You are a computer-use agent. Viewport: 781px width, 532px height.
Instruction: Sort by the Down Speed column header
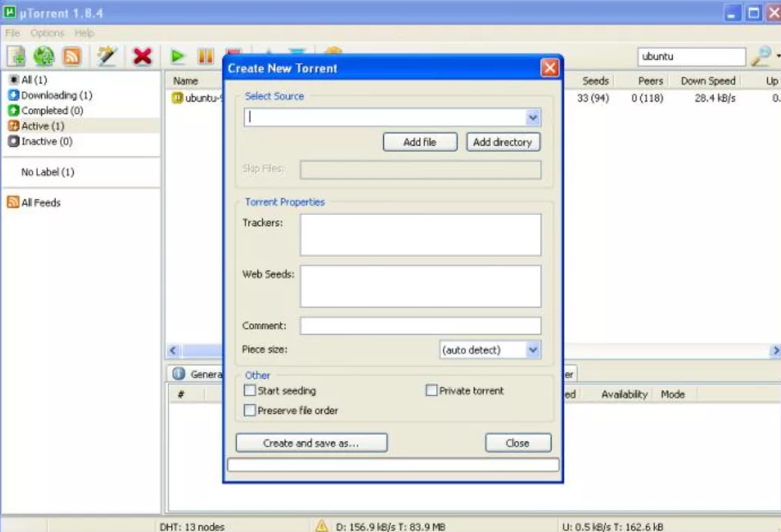click(x=708, y=81)
